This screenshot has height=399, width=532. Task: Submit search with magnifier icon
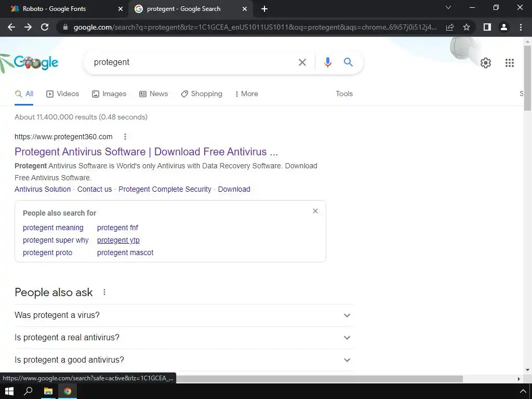click(348, 62)
